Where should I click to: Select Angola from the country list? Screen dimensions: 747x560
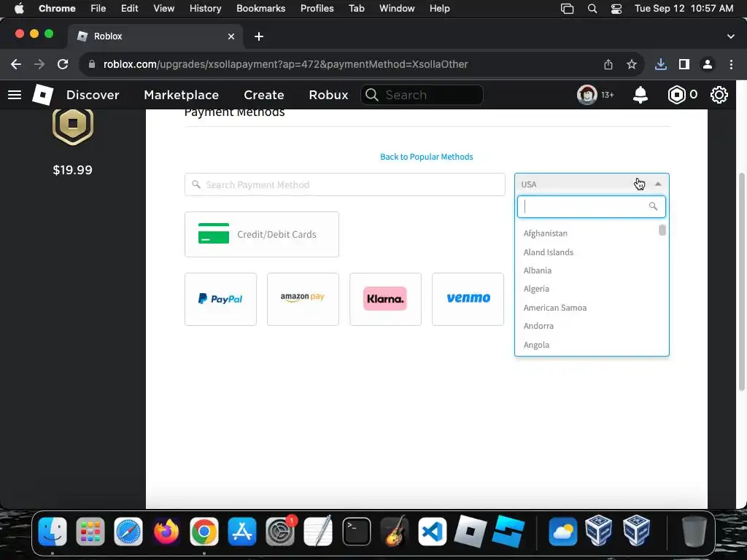click(x=536, y=345)
